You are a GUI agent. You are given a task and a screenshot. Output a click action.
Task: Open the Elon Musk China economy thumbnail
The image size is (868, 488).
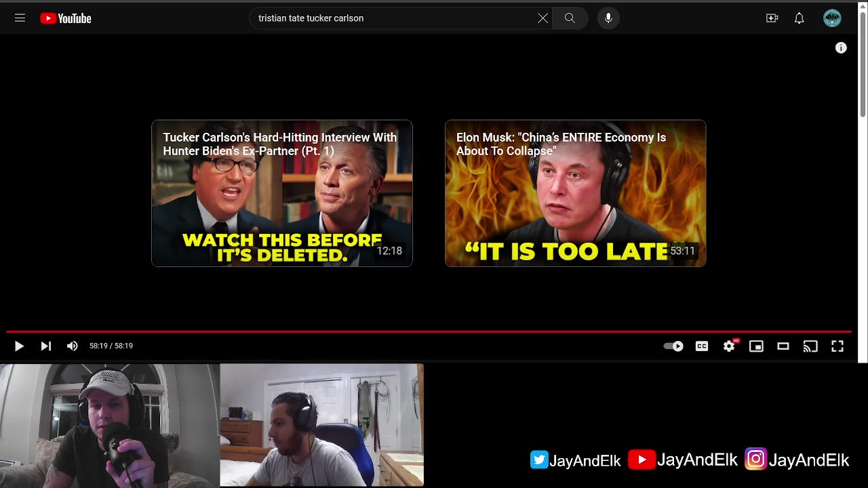pyautogui.click(x=575, y=193)
